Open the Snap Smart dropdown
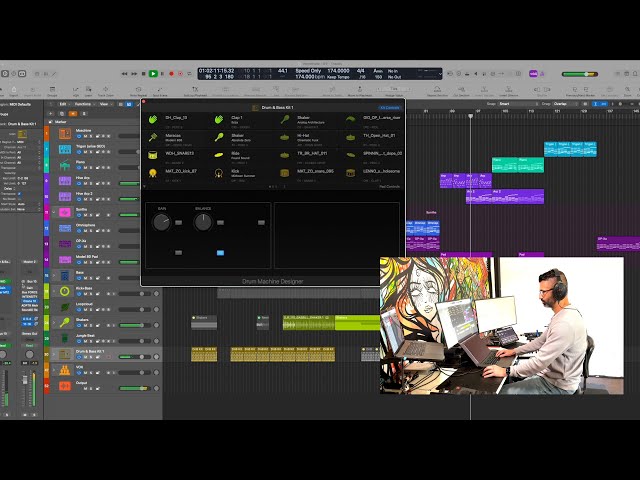 click(518, 104)
